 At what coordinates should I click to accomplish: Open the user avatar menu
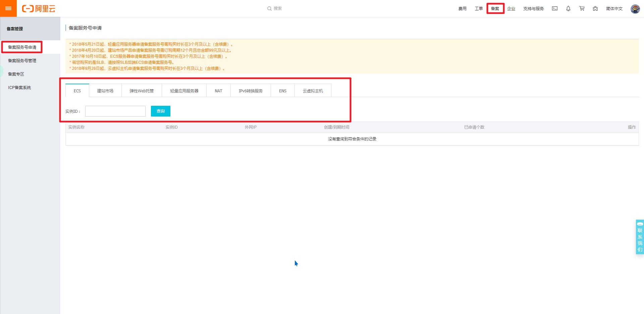pyautogui.click(x=635, y=9)
